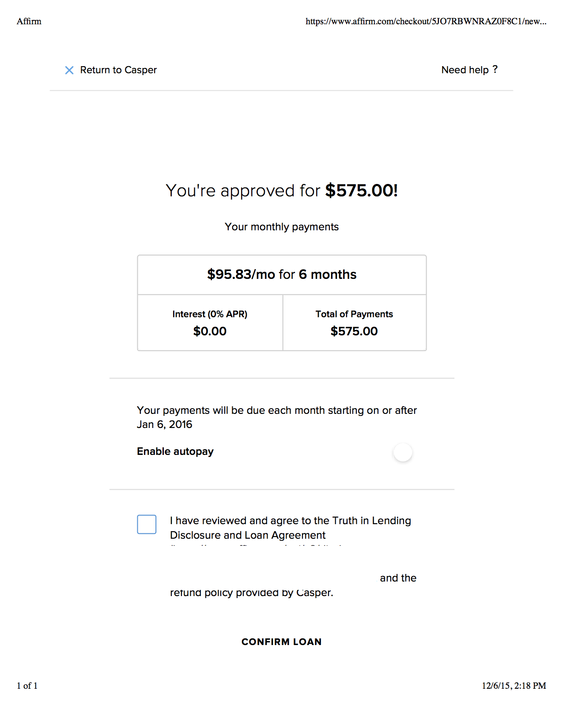Click the "1 of 1" page indicator
This screenshot has height=728, width=563.
pyautogui.click(x=27, y=686)
